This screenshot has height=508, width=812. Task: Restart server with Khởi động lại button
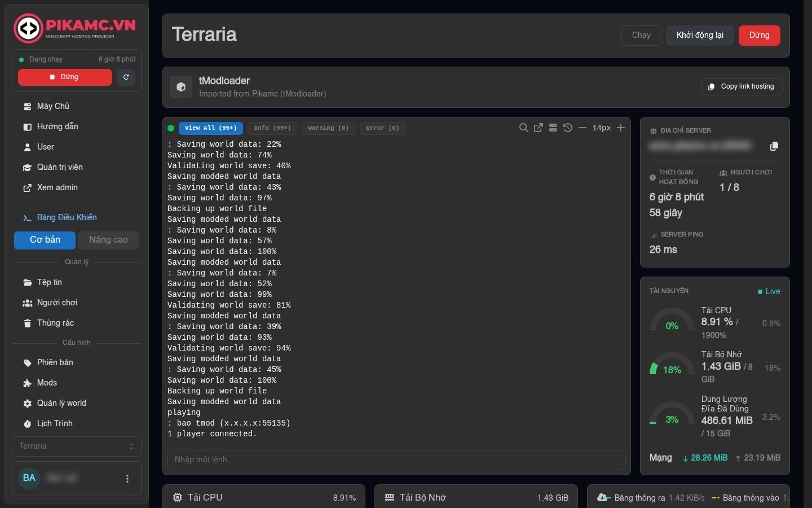[700, 35]
